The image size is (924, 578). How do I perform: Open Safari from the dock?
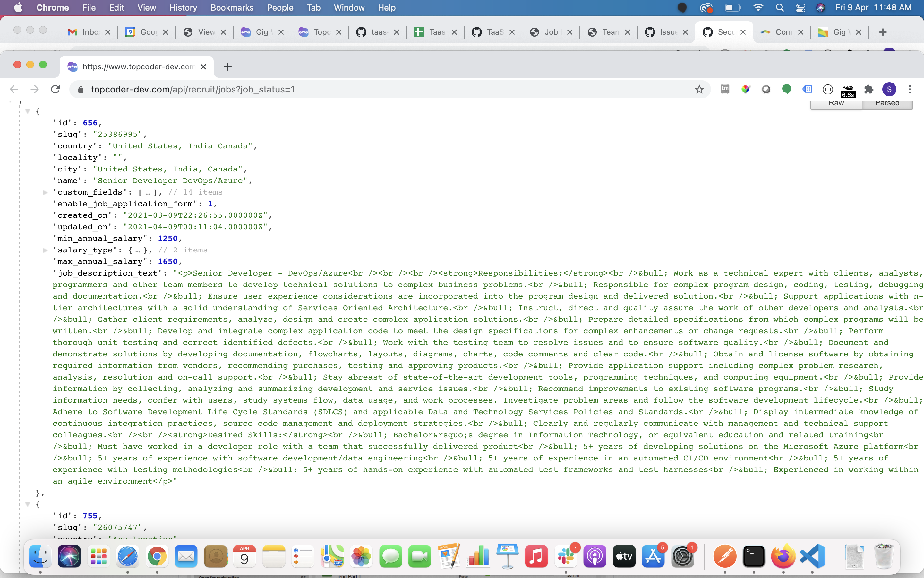(127, 556)
